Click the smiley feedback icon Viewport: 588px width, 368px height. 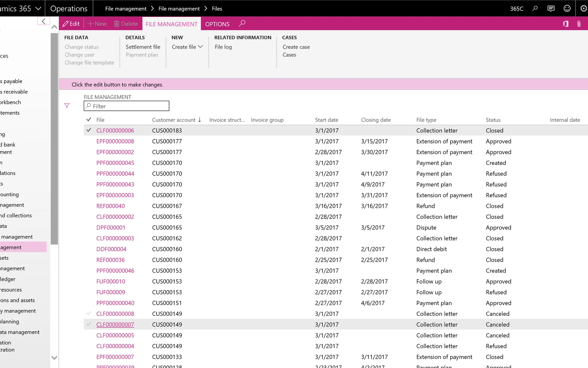[567, 8]
